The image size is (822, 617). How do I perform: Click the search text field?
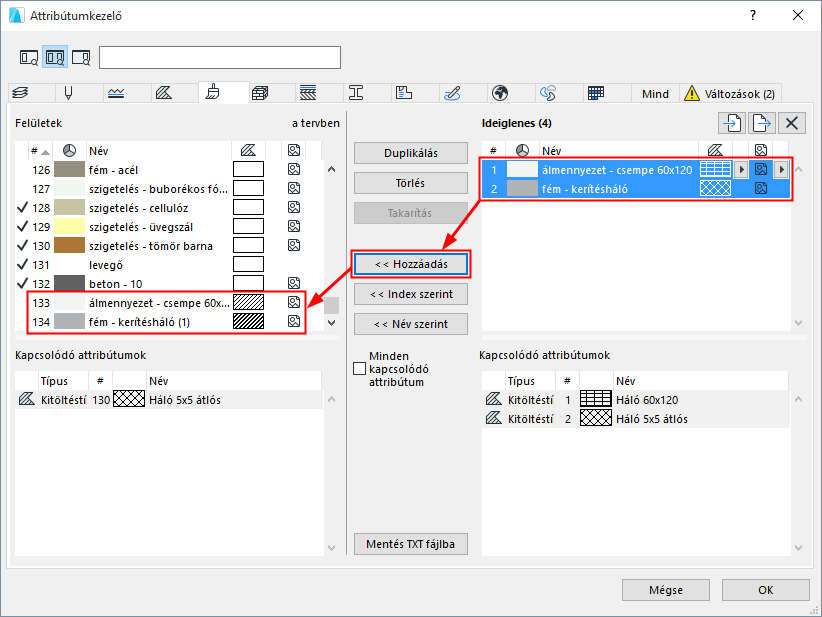tap(220, 57)
